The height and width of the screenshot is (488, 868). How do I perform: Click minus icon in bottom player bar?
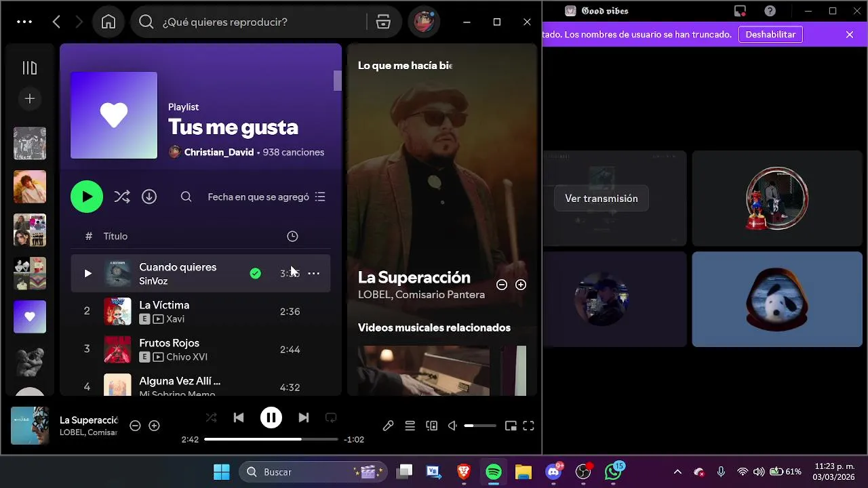[135, 426]
